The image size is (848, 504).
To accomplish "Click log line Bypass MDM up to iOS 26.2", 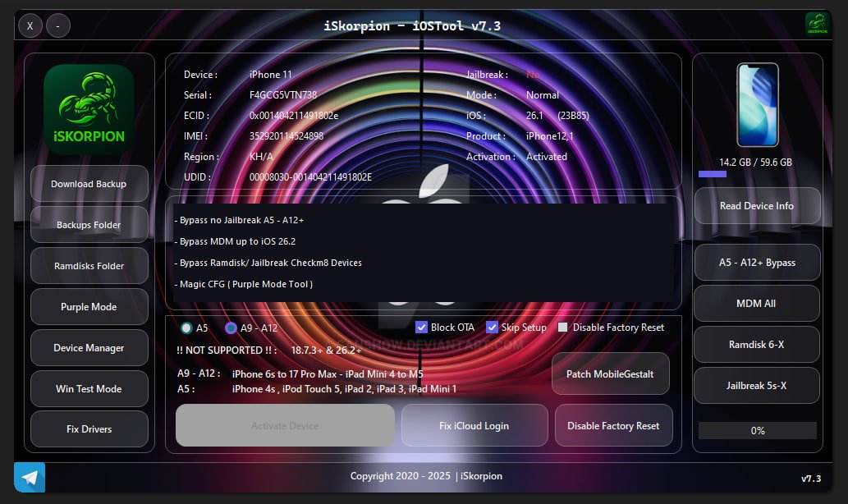I will (x=235, y=241).
